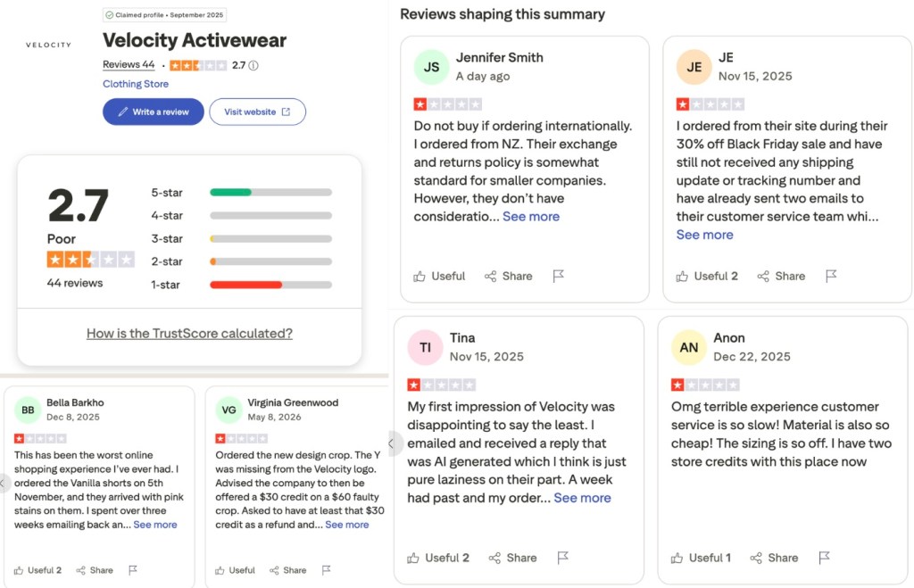Expand JE's review with See more
The height and width of the screenshot is (588, 914).
tap(705, 235)
